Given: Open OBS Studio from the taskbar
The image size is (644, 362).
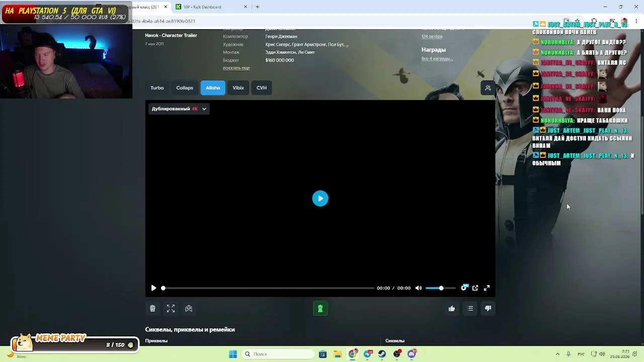Looking at the screenshot, I should point(397,354).
